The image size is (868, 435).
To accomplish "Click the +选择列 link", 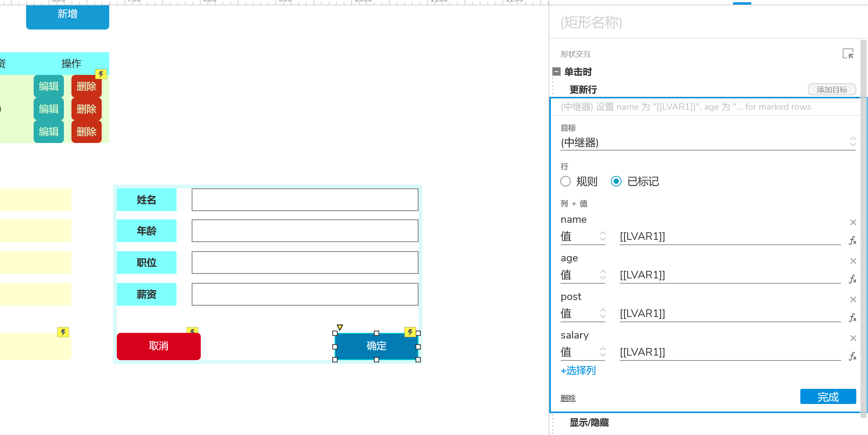I will (x=578, y=370).
